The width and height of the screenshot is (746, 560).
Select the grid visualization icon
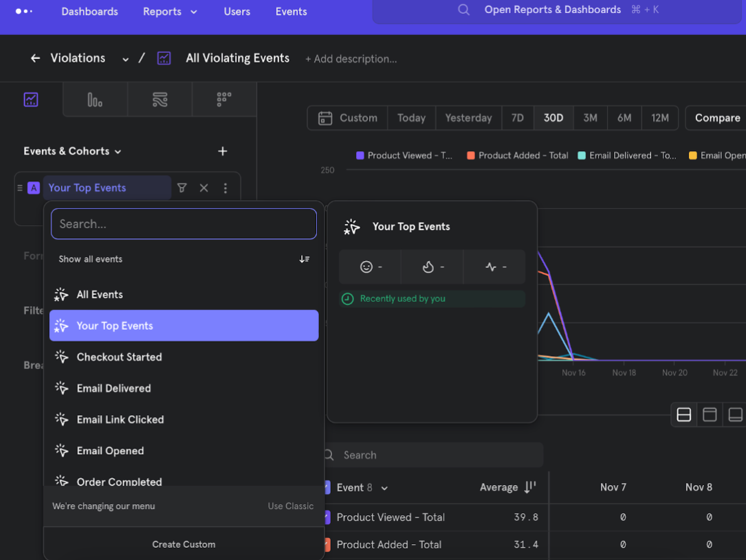pos(223,99)
